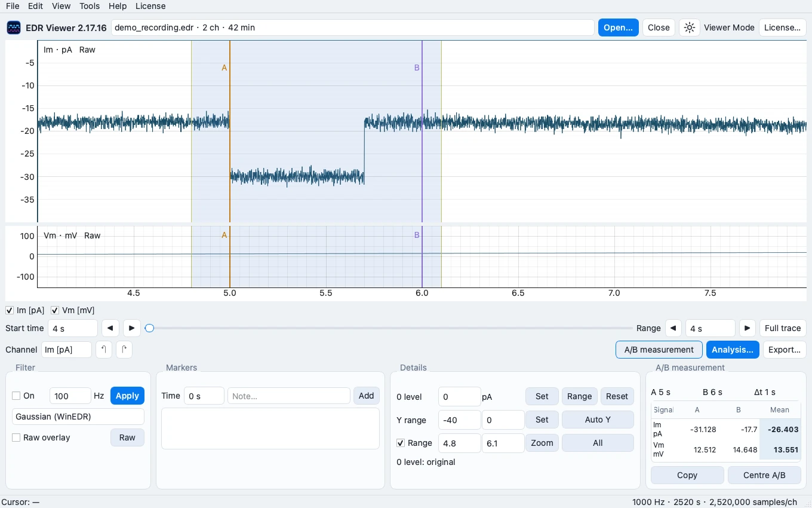Add a marker with Add button
The image size is (812, 508).
(x=367, y=396)
